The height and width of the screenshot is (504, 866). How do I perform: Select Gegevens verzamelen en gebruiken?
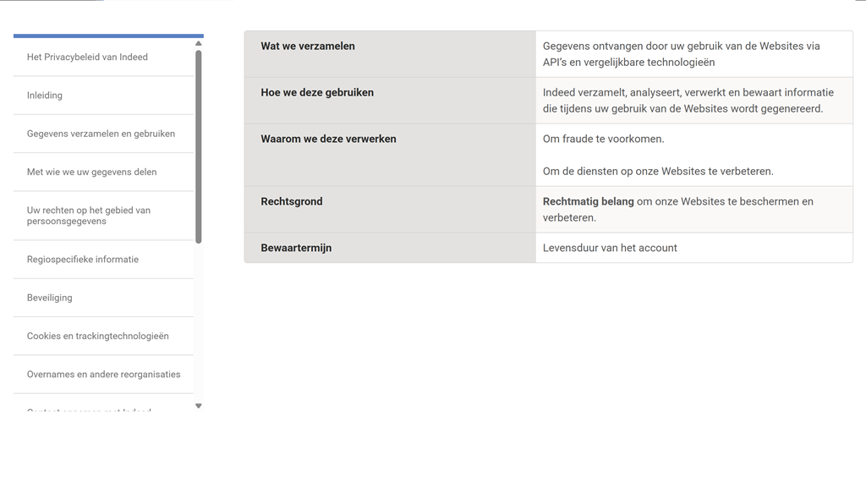101,134
